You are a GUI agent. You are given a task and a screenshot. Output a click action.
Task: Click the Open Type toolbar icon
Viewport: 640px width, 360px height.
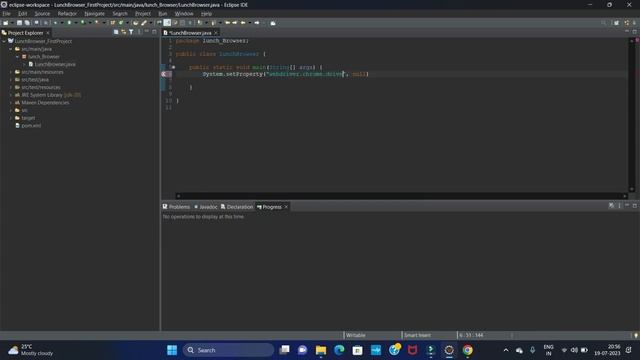coord(136,23)
